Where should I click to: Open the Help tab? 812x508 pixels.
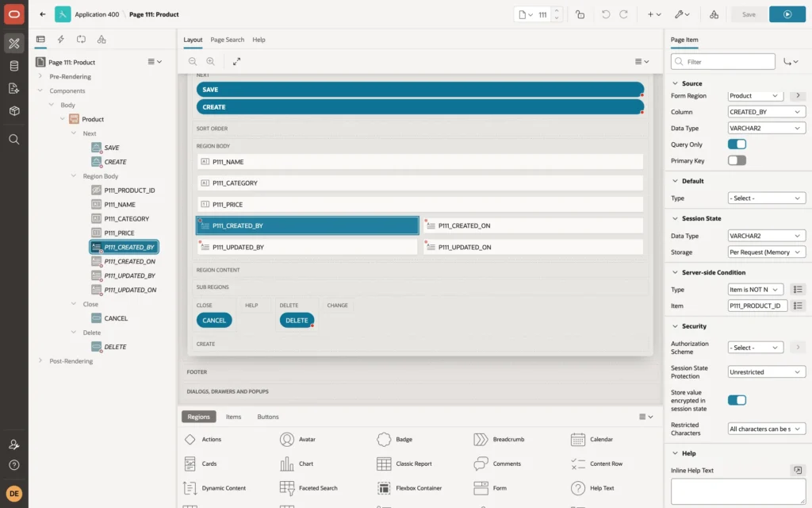pyautogui.click(x=259, y=40)
